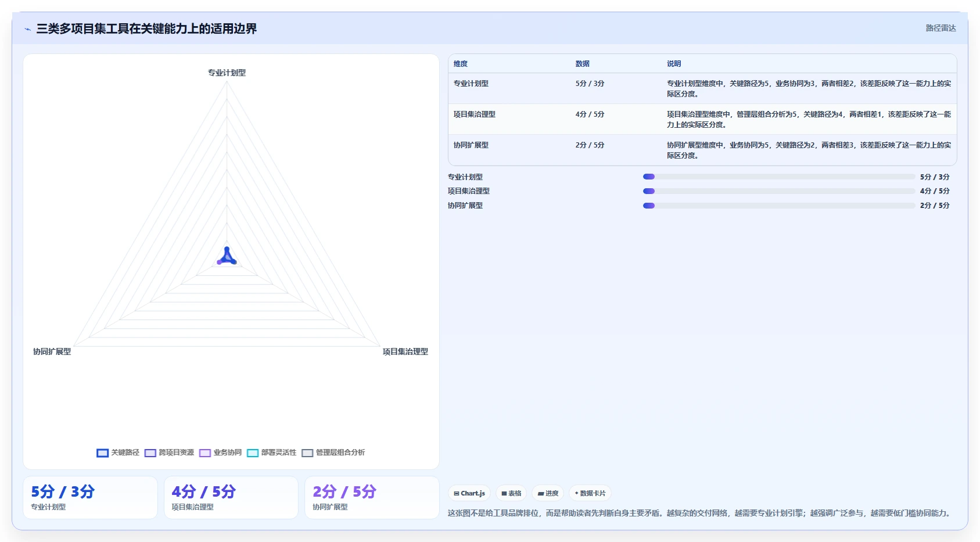Click the 部署灵活性 legend label
980x542 pixels.
tap(279, 453)
